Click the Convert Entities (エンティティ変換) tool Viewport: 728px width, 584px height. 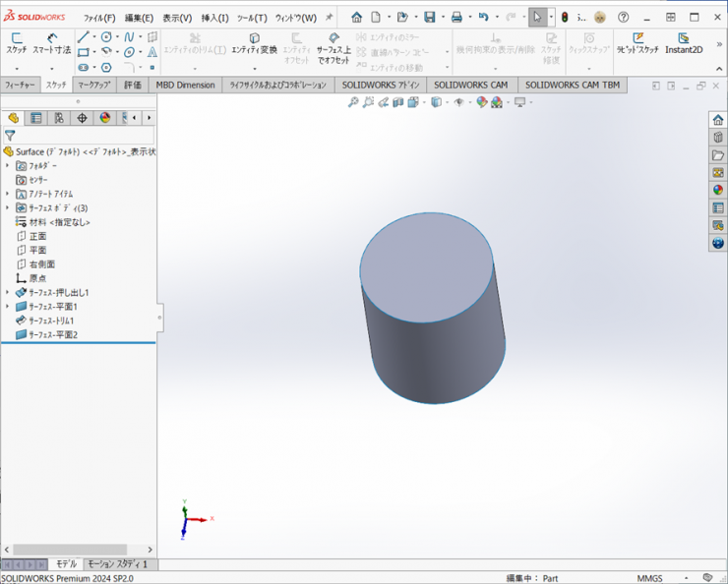click(x=255, y=43)
